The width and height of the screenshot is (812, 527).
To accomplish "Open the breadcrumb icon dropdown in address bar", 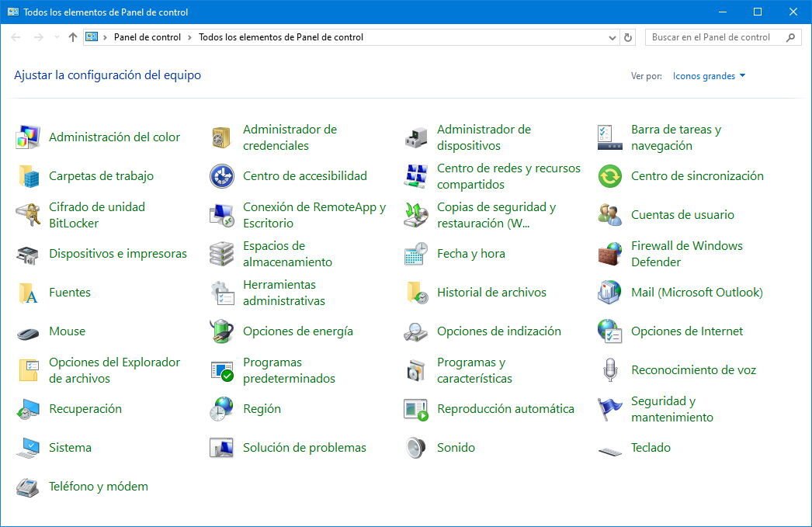I will [x=93, y=36].
